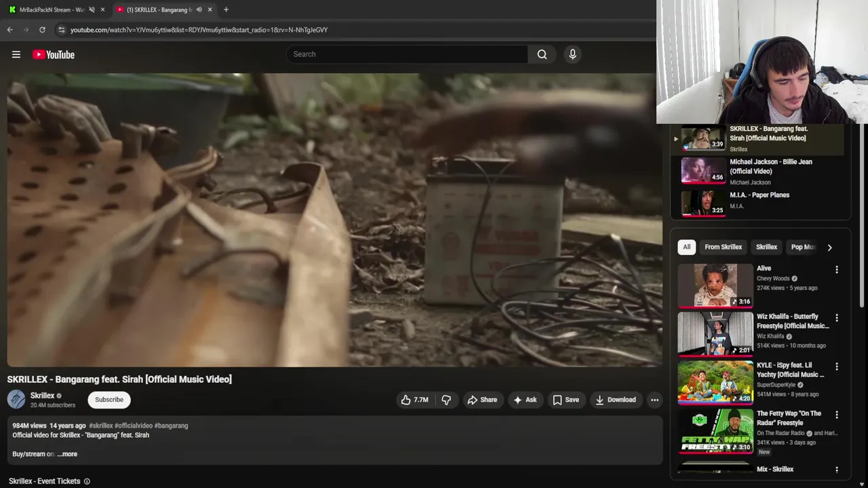
Task: Select Billie Jean thumbnail in the playlist
Action: 703,171
